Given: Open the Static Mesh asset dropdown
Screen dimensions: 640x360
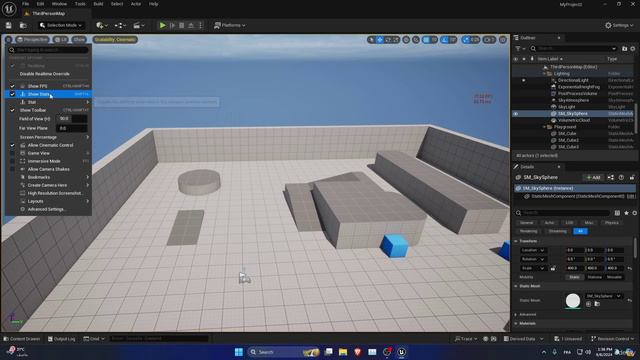Looking at the screenshot, I should 603,296.
